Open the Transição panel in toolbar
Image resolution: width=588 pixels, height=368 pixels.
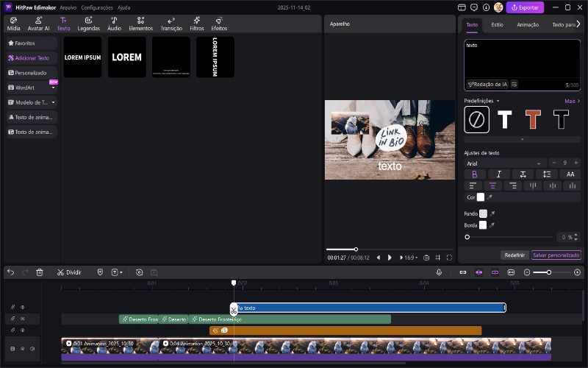(171, 24)
